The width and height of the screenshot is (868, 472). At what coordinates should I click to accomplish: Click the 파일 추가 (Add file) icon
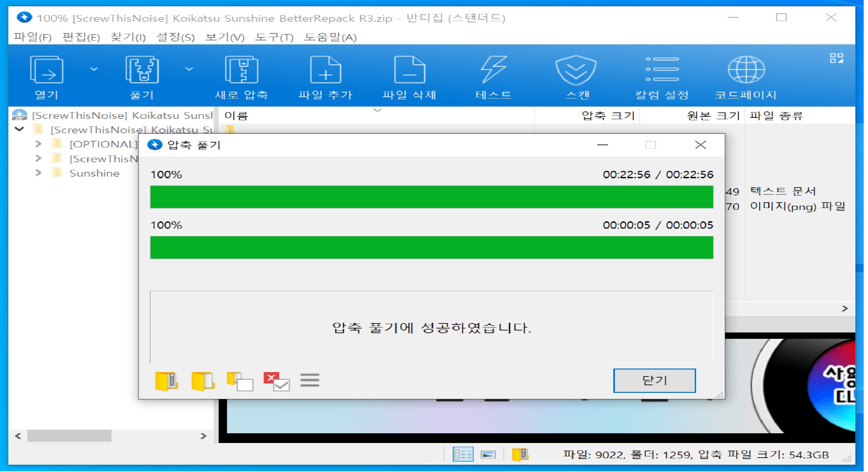pyautogui.click(x=325, y=70)
